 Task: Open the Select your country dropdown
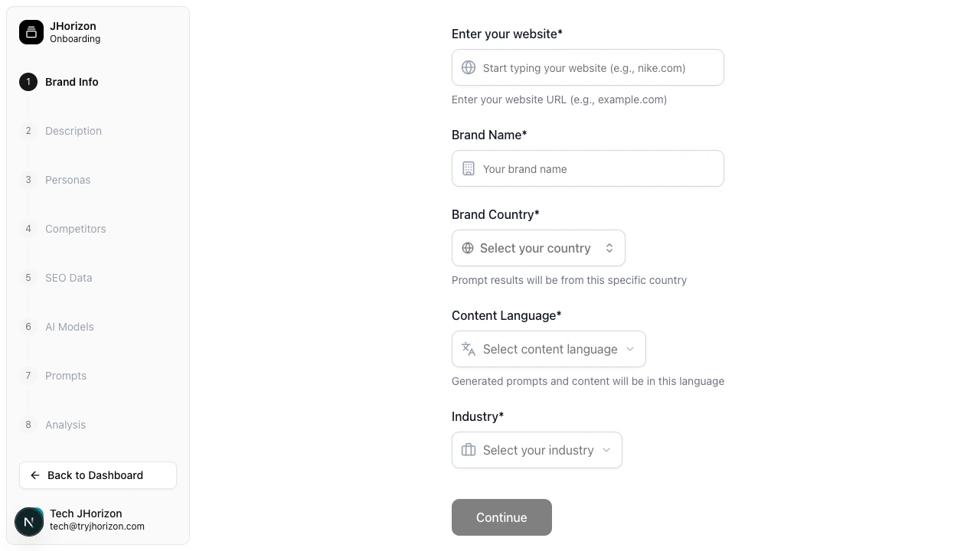tap(538, 248)
